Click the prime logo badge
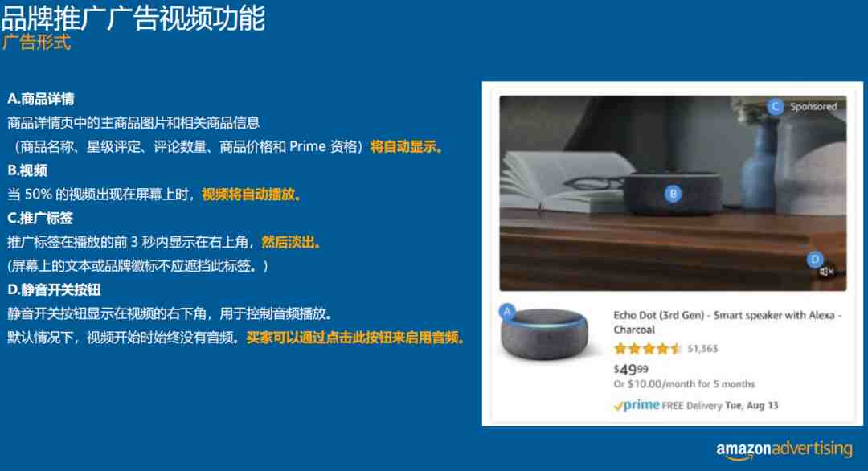Screen dimensions: 868x471 click(x=637, y=405)
